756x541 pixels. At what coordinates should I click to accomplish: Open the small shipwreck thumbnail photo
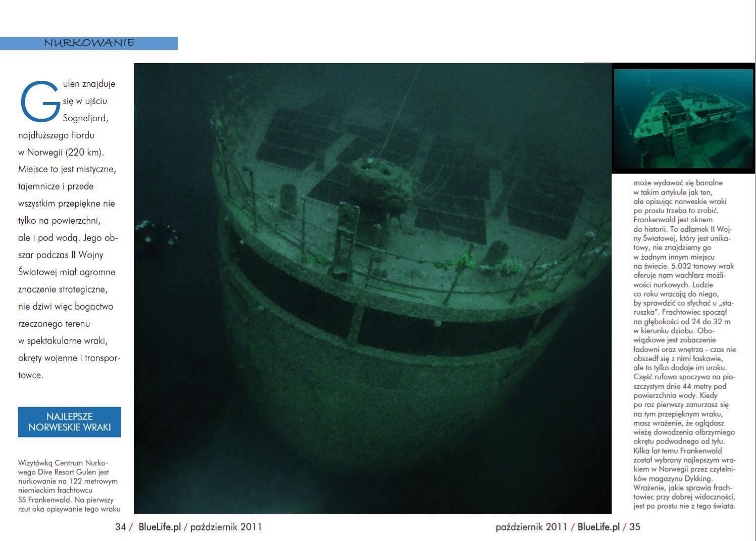coord(683,119)
